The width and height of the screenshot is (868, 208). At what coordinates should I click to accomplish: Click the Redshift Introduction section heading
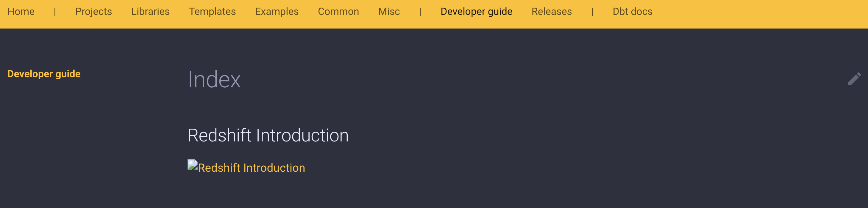pos(268,135)
